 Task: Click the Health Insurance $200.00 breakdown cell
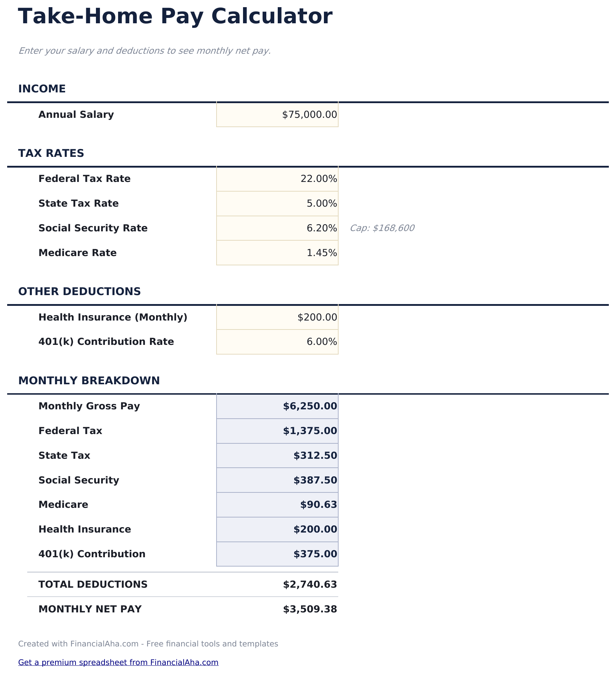click(x=277, y=529)
